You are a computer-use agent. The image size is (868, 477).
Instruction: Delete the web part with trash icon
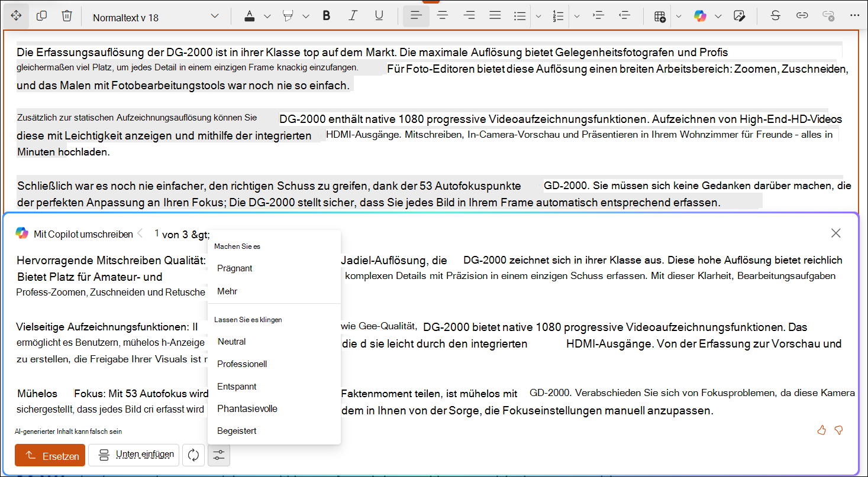click(x=67, y=16)
